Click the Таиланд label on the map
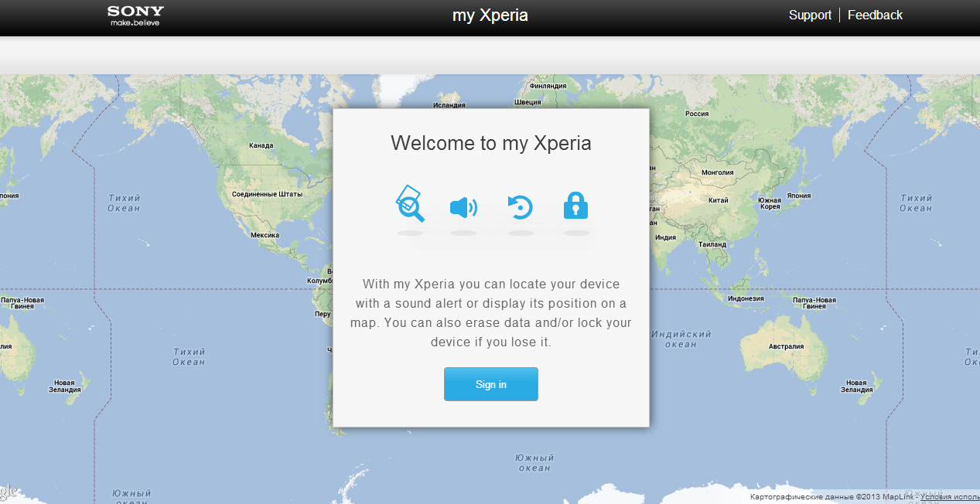Image resolution: width=980 pixels, height=504 pixels. coord(712,244)
